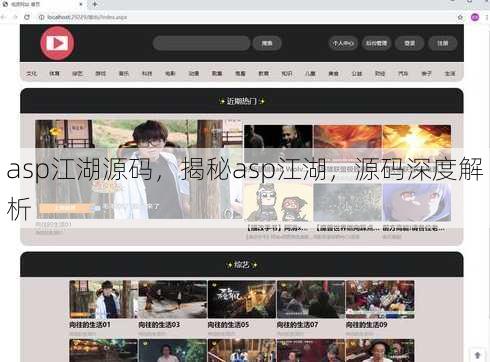
Task: Select the 知识 category
Action: click(287, 73)
